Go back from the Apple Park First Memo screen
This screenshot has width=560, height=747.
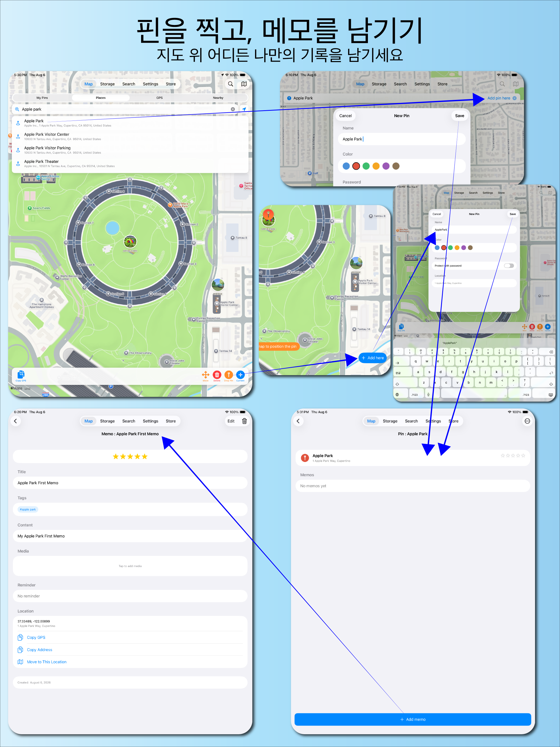[x=15, y=421]
